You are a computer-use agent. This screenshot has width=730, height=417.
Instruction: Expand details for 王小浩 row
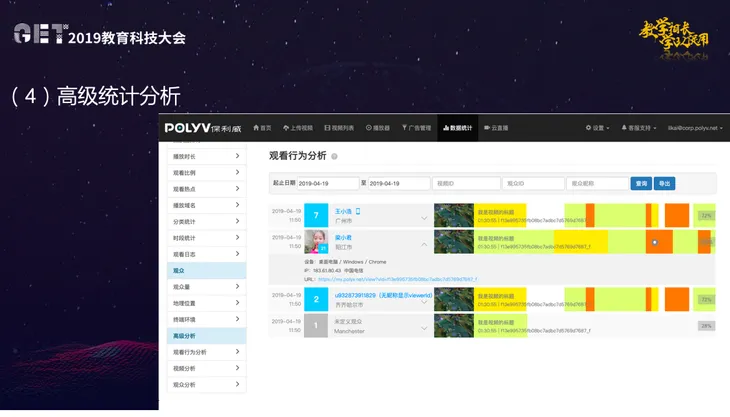tap(424, 218)
